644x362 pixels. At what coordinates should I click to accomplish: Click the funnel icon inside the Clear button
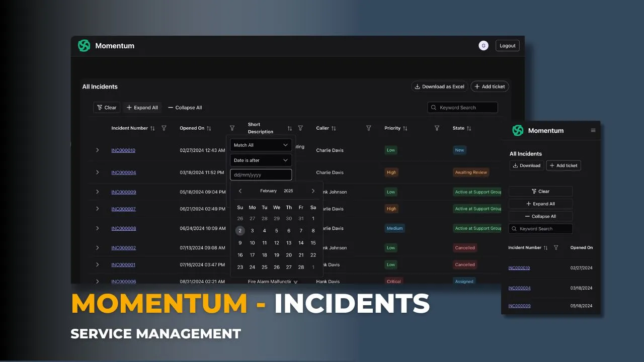99,107
